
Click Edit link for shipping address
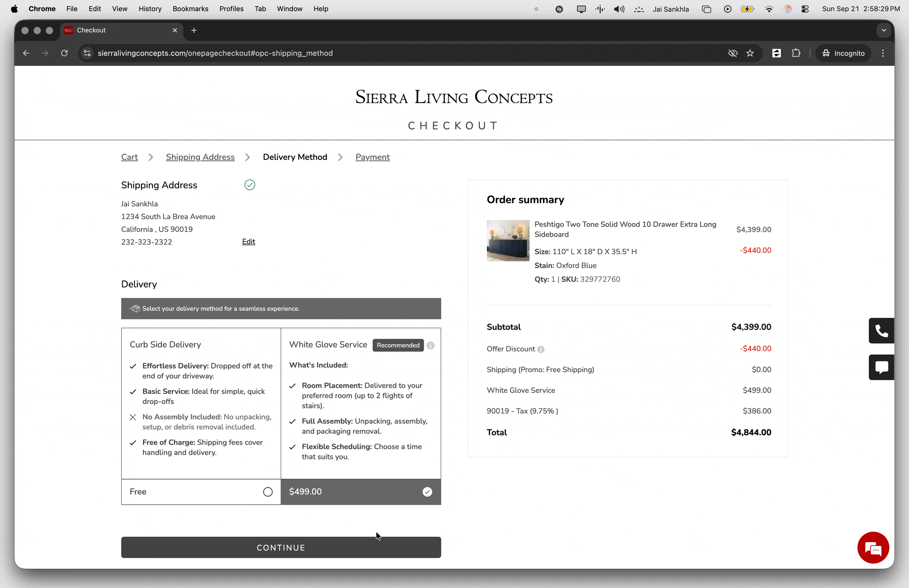point(249,242)
